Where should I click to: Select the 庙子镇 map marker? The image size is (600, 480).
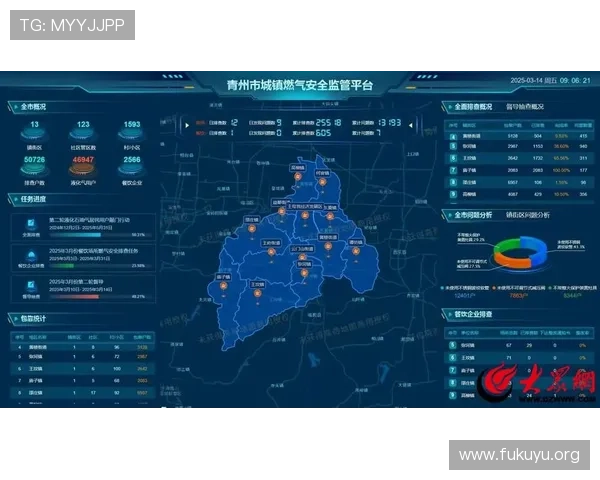pyautogui.click(x=223, y=286)
